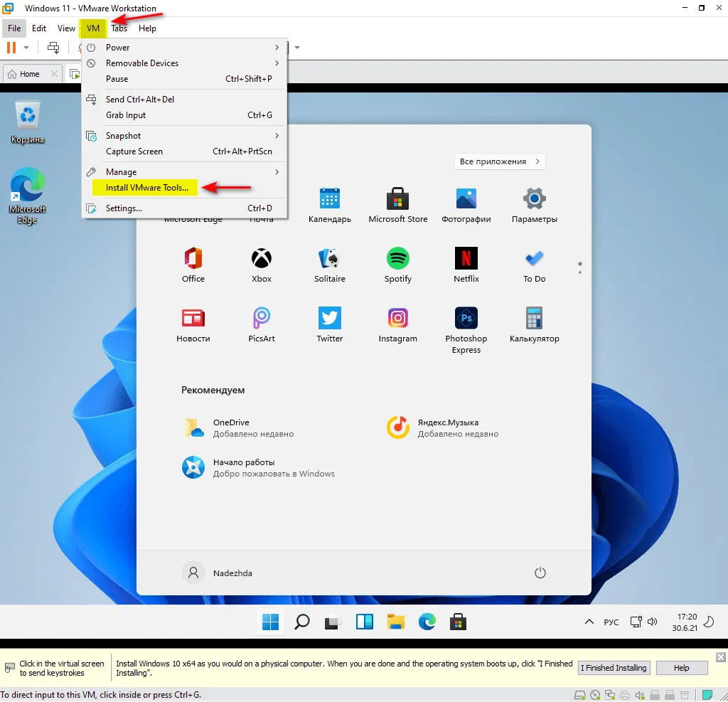Open the Microsoft Edge desktop shortcut
This screenshot has height=702, width=728.
point(28,196)
